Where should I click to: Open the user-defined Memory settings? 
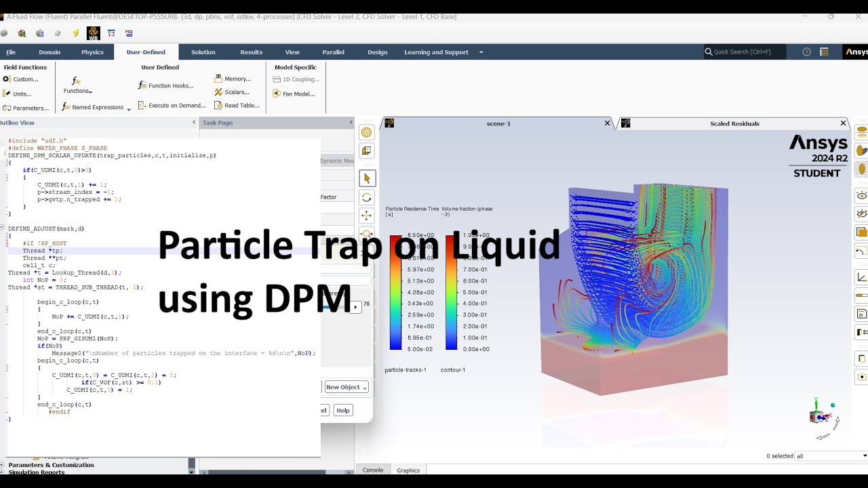tap(233, 79)
